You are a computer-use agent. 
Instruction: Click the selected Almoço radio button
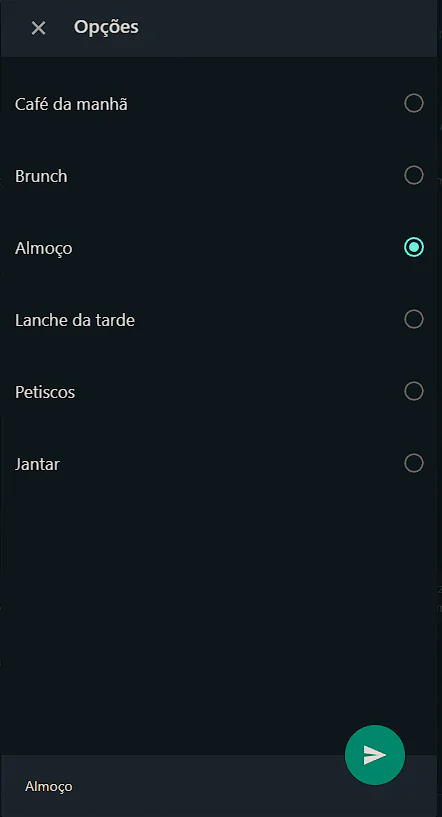(414, 247)
